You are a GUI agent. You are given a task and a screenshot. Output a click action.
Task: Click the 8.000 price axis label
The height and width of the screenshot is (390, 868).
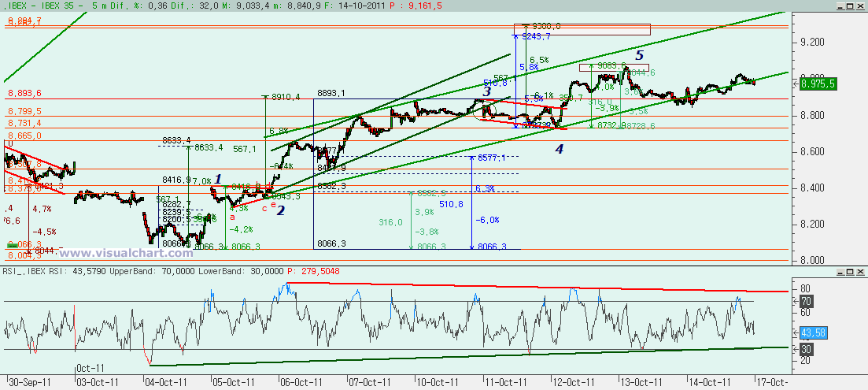click(813, 260)
